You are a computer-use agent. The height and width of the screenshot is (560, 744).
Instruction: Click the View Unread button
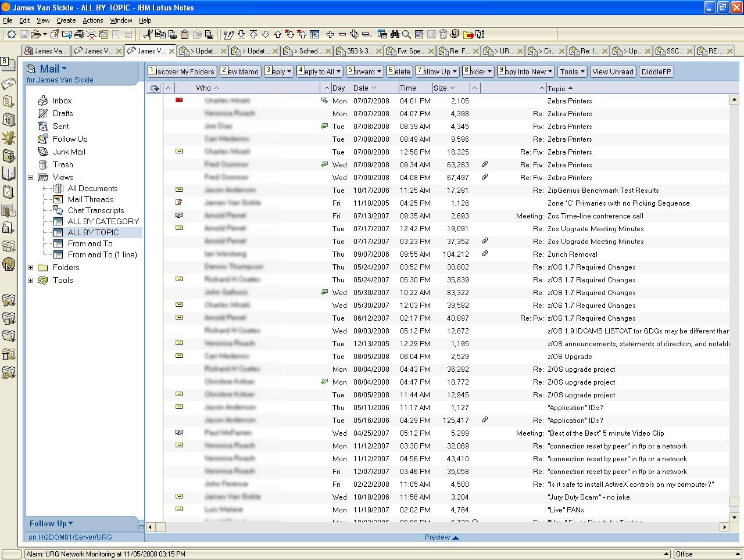click(x=613, y=71)
